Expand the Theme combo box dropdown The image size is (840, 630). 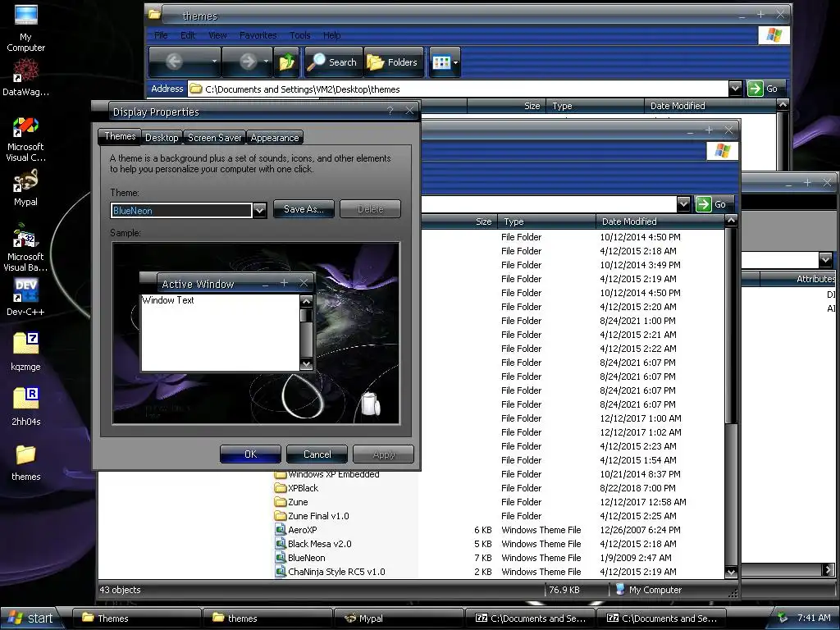click(259, 210)
